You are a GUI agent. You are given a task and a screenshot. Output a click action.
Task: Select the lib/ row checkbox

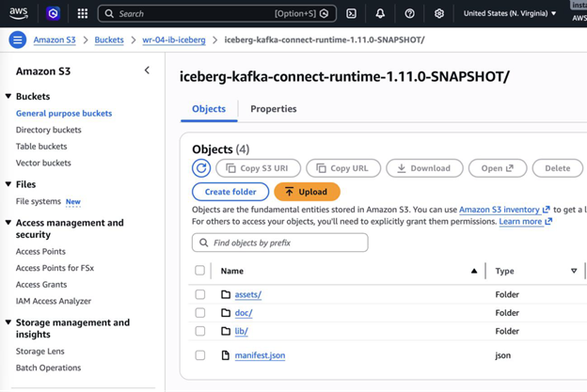click(x=200, y=331)
